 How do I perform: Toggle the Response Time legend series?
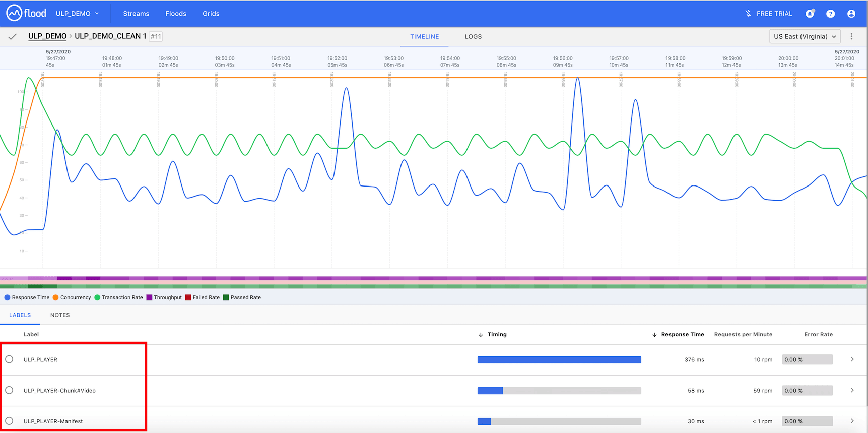coord(27,297)
